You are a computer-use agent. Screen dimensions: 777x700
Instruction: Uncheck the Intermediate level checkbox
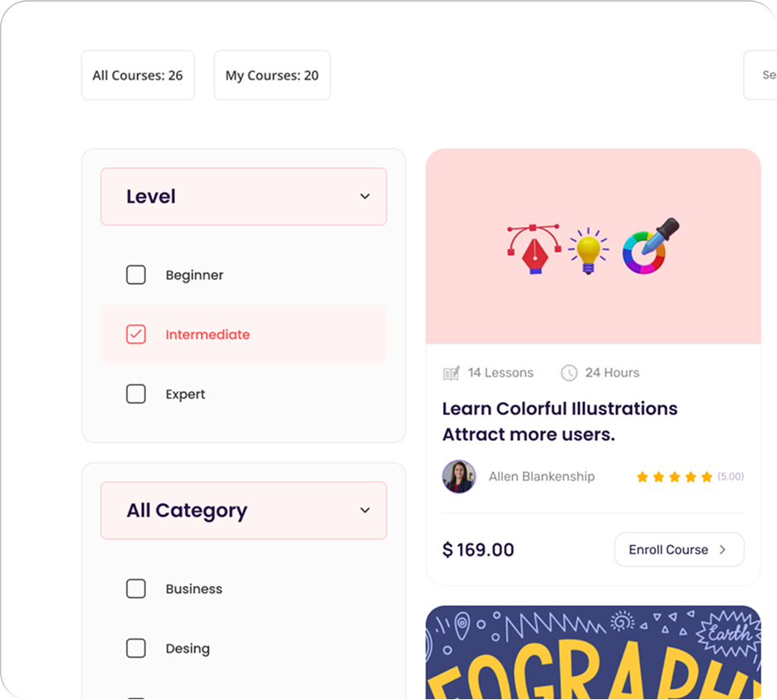point(136,335)
